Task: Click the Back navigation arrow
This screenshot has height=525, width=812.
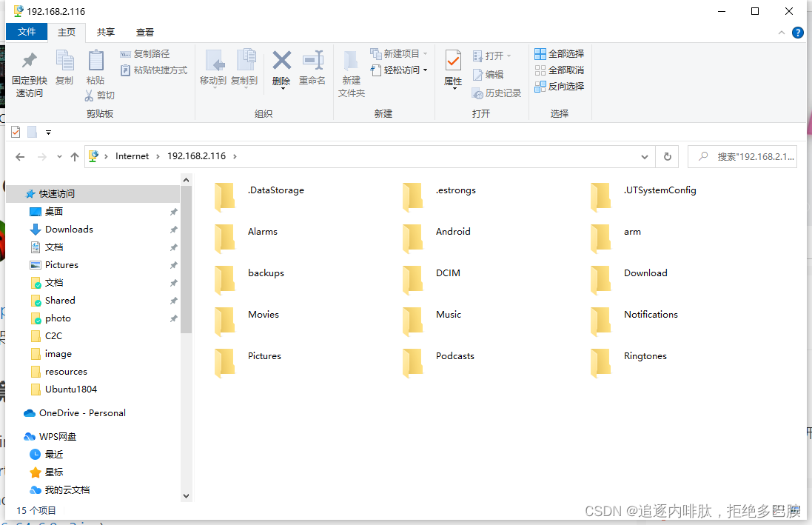Action: (20, 156)
